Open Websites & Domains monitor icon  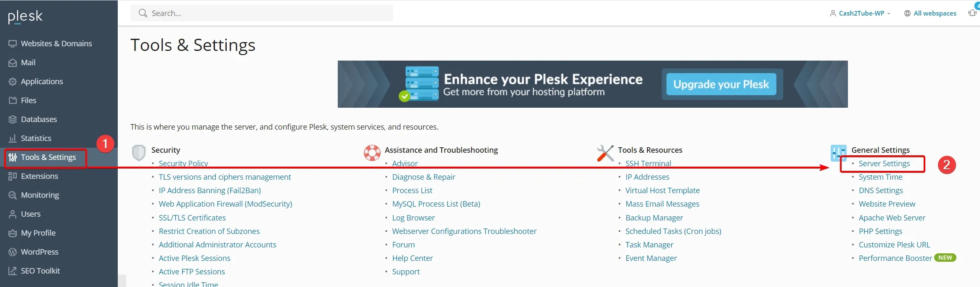click(x=13, y=44)
